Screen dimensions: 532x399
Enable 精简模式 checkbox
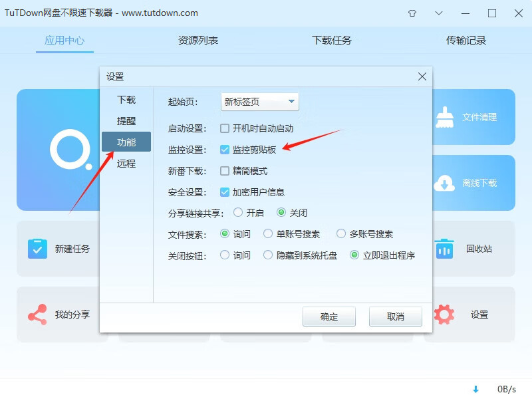click(225, 171)
